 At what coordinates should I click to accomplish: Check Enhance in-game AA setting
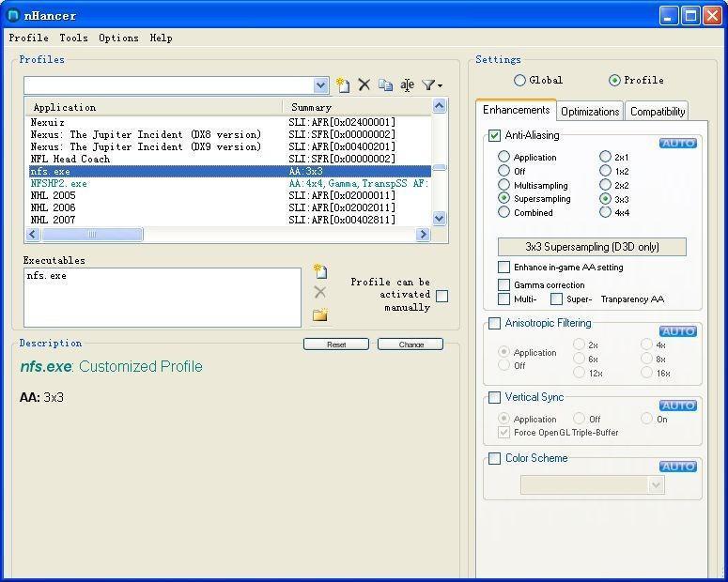(503, 267)
